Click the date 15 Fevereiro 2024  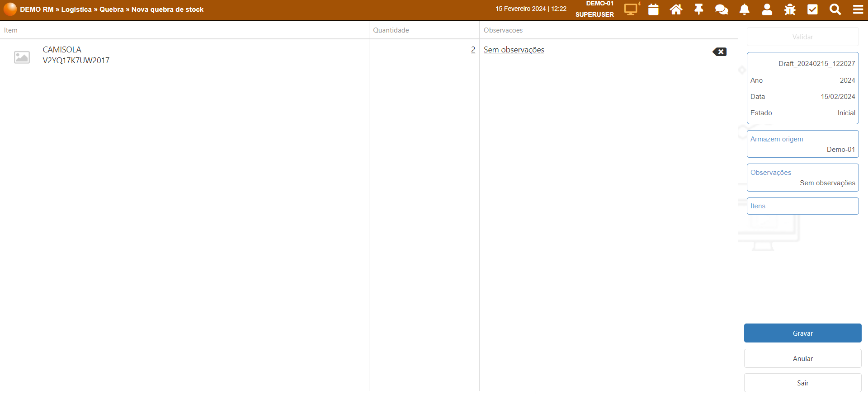coord(520,9)
